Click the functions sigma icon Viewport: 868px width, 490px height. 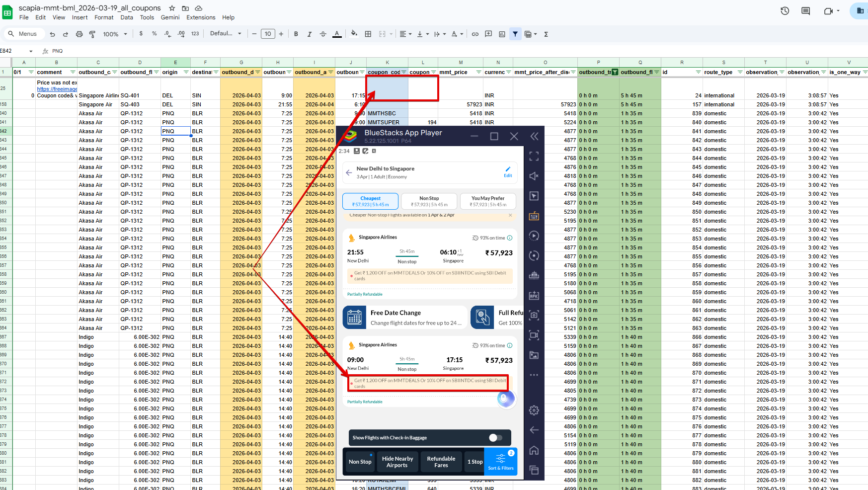click(x=546, y=34)
